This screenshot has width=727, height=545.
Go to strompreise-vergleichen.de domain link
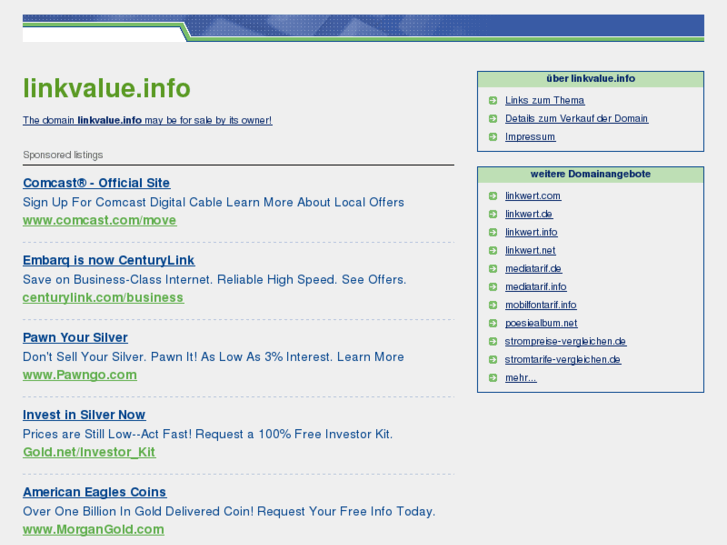click(566, 341)
